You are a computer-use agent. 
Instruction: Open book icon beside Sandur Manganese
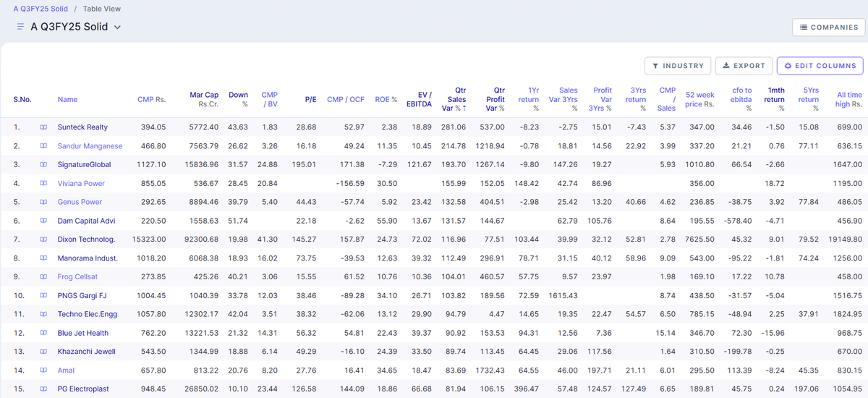click(43, 146)
